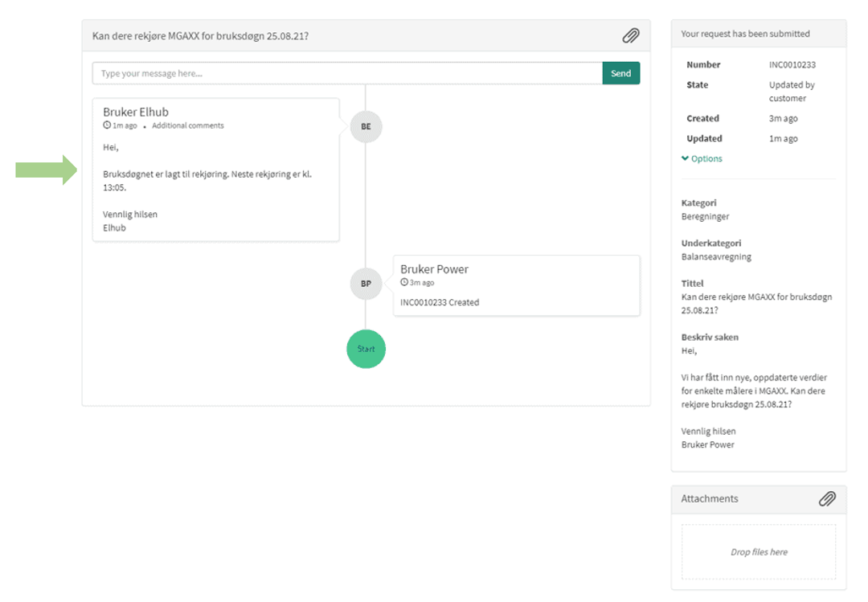Viewport: 868px width, 602px height.
Task: Open Bruker Elhub's message card
Action: [217, 169]
